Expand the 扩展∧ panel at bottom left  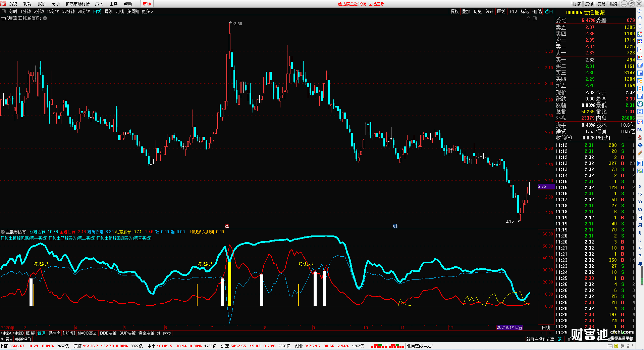click(x=7, y=339)
